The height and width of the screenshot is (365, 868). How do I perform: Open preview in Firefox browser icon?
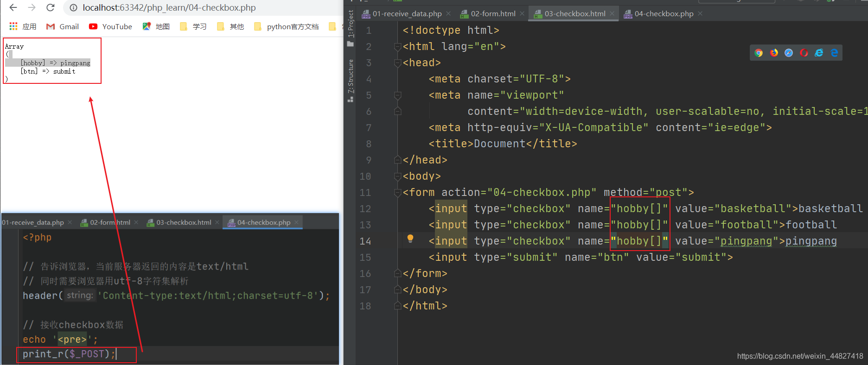point(774,53)
